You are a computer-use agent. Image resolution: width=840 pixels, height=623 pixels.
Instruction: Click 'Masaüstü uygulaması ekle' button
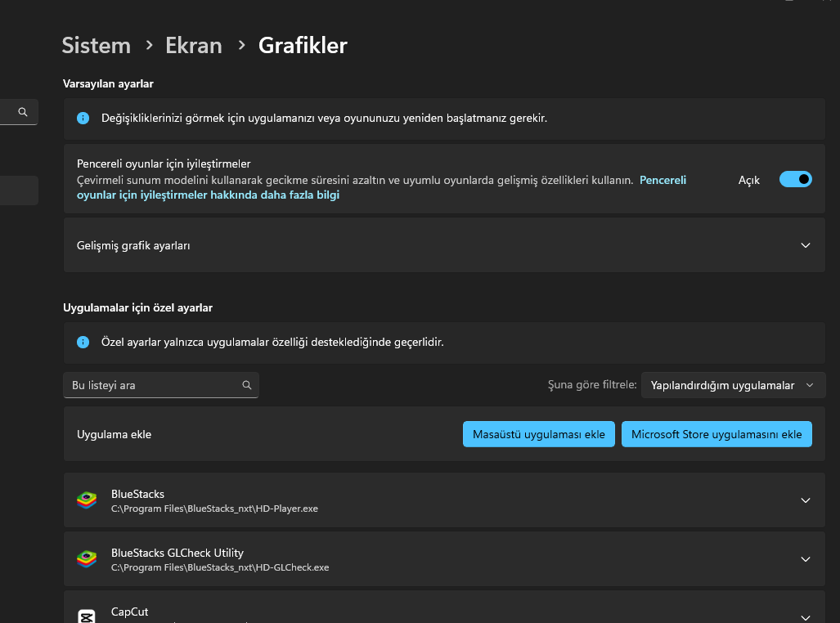[x=538, y=434]
